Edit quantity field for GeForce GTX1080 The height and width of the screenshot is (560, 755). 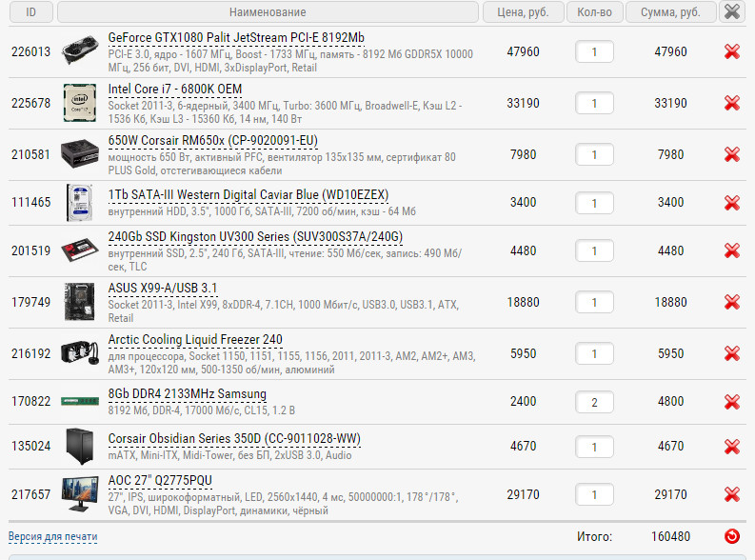[x=594, y=52]
